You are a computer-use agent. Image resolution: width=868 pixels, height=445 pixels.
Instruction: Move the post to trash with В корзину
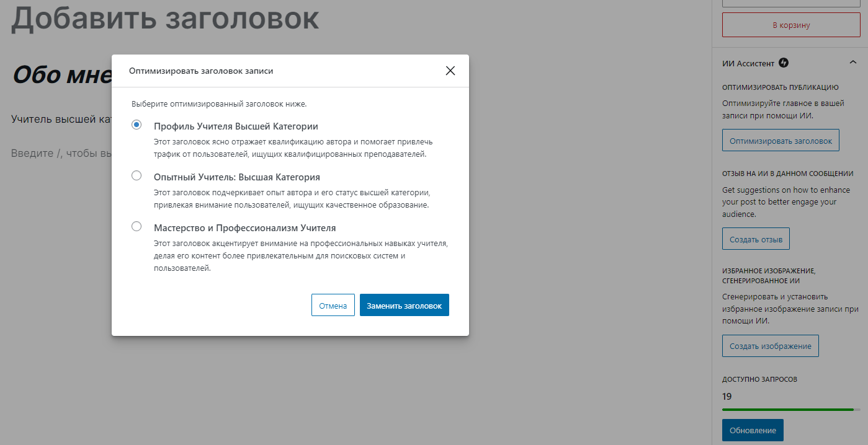(x=790, y=25)
